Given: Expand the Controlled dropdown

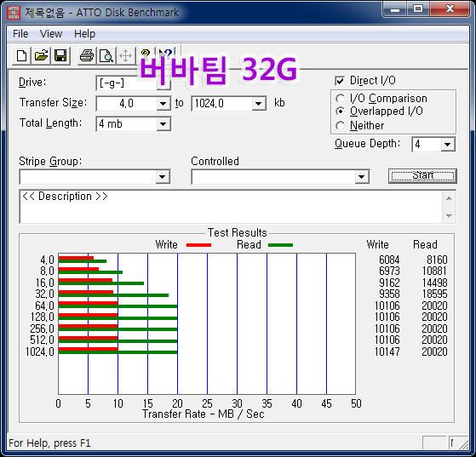Looking at the screenshot, I should tap(361, 177).
